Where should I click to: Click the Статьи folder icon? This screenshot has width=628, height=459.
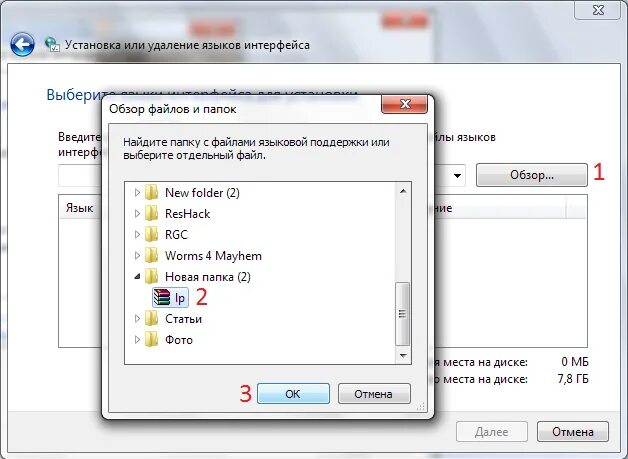151,318
